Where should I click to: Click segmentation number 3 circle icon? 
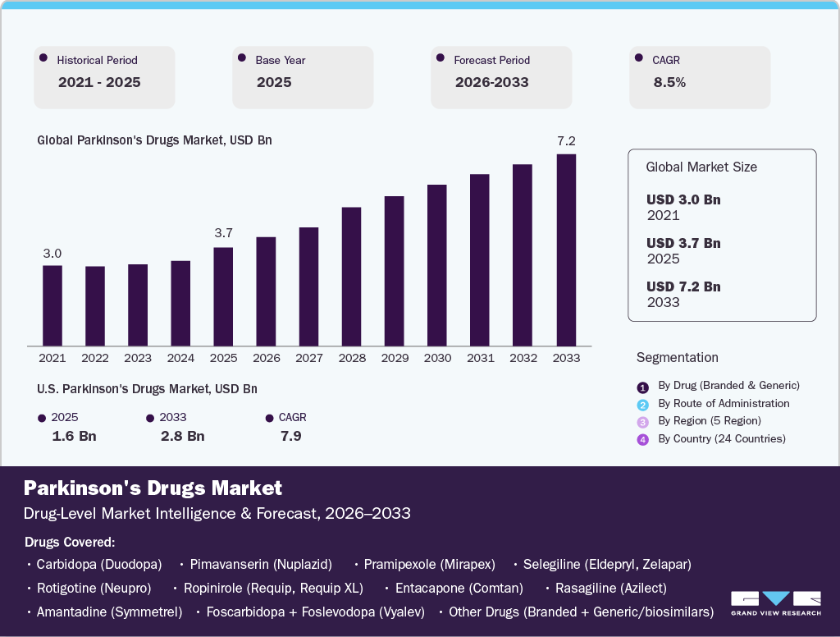(x=643, y=423)
